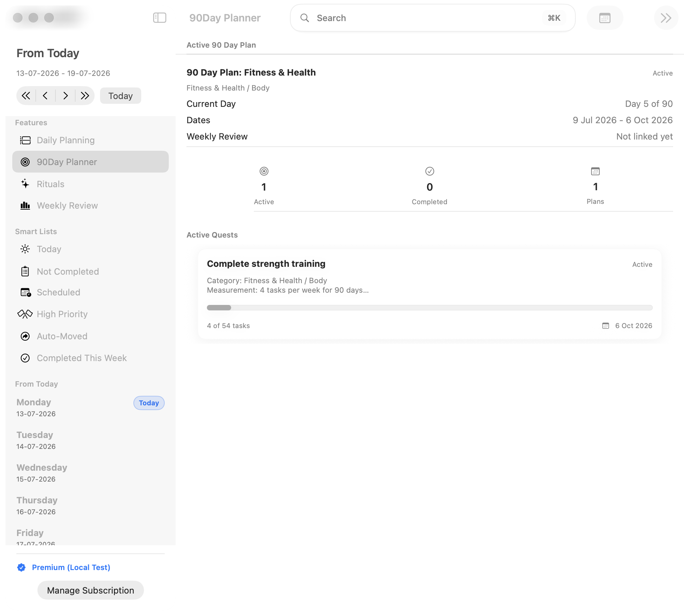Click the 90Day Planner target icon
684x616 pixels.
click(25, 162)
